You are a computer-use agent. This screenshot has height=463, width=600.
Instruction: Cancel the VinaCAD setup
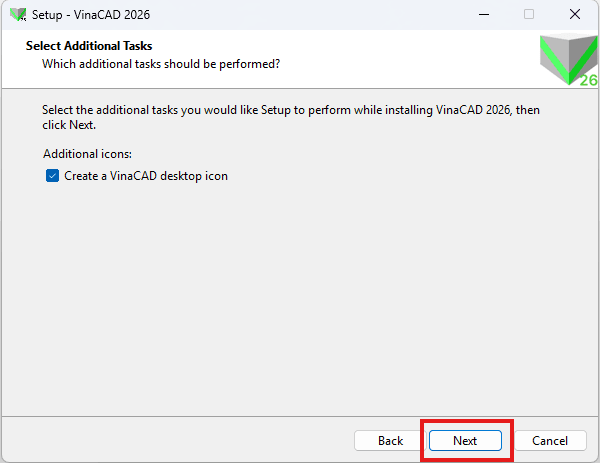click(x=550, y=440)
